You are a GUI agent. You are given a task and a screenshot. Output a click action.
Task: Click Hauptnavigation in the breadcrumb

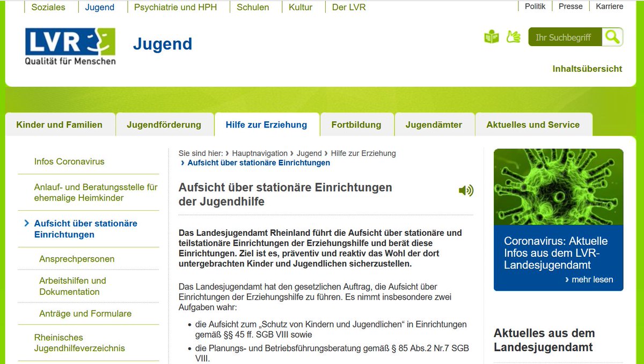point(260,153)
